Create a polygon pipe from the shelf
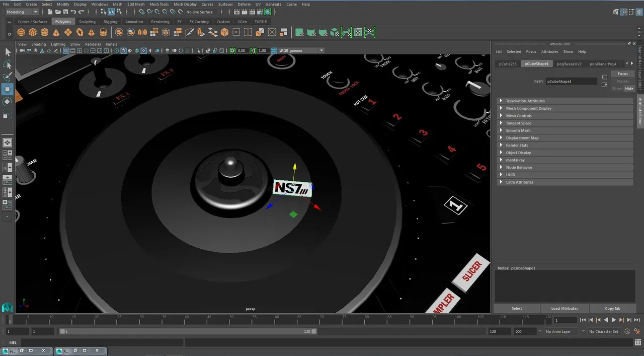 point(103,32)
